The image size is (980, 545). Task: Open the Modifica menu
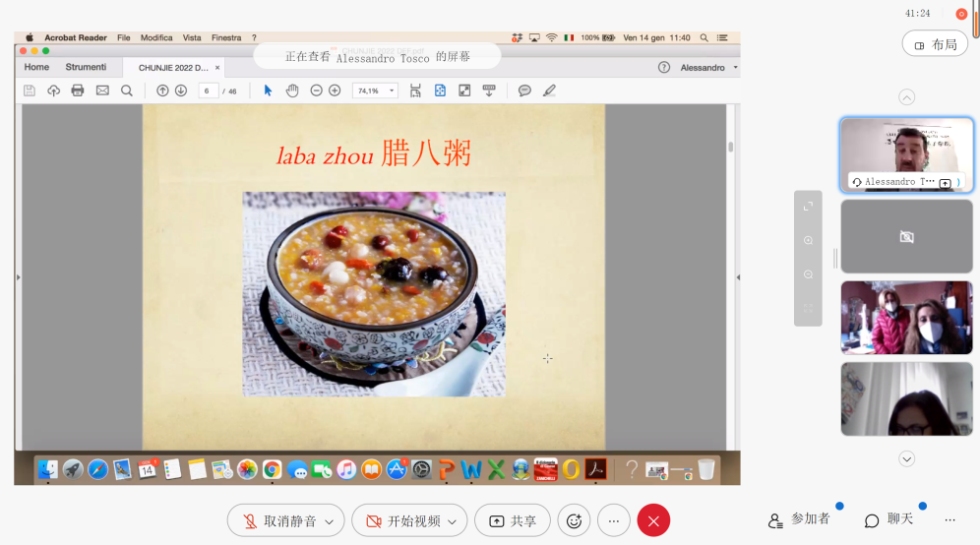tap(156, 37)
